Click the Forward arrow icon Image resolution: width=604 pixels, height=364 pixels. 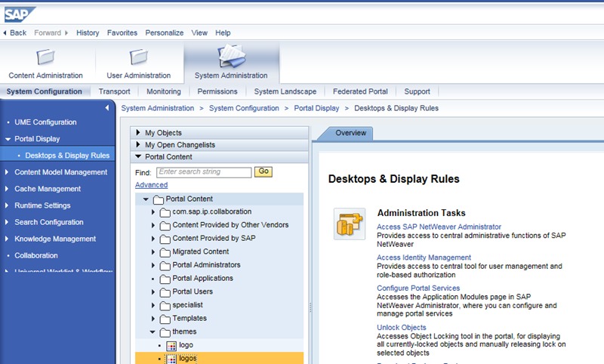click(x=66, y=32)
